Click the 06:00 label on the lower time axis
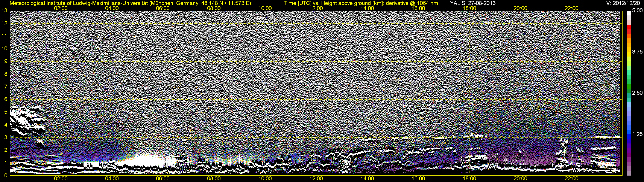 [x=163, y=179]
